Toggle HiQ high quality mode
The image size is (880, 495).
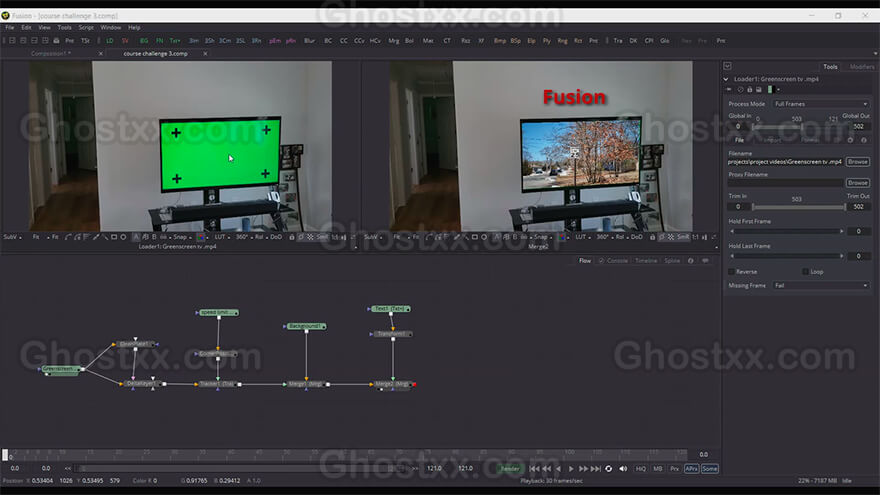(640, 469)
